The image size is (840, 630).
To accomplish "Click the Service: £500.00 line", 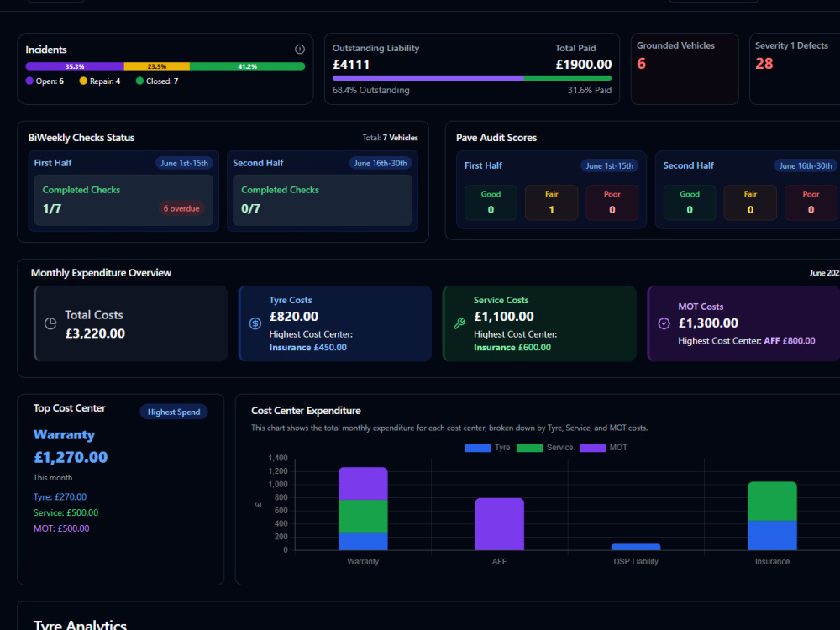I will point(66,512).
